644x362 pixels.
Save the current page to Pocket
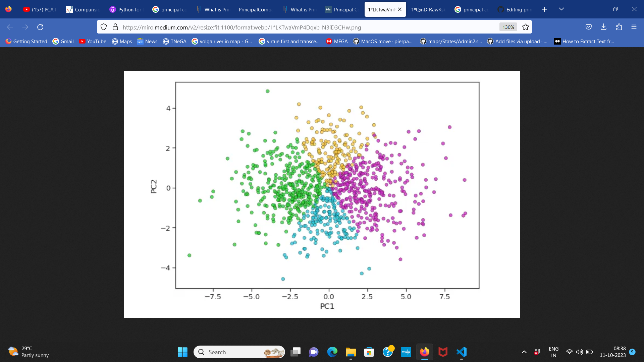click(x=589, y=27)
